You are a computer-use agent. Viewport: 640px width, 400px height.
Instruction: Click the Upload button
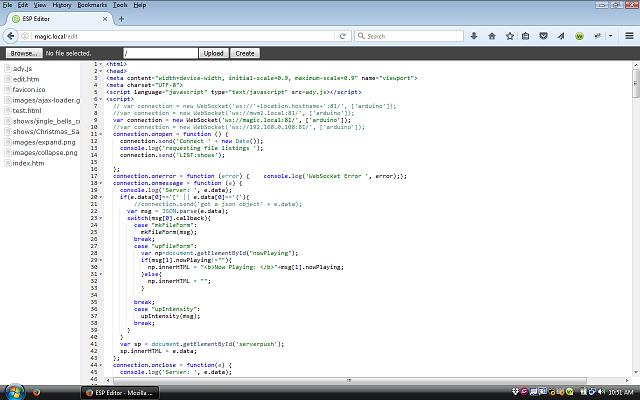point(213,53)
